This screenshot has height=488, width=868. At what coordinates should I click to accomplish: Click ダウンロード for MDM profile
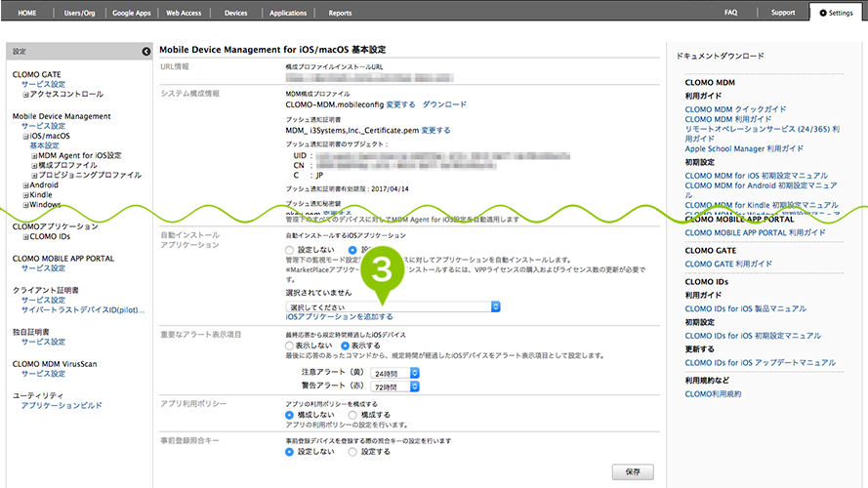(x=444, y=104)
